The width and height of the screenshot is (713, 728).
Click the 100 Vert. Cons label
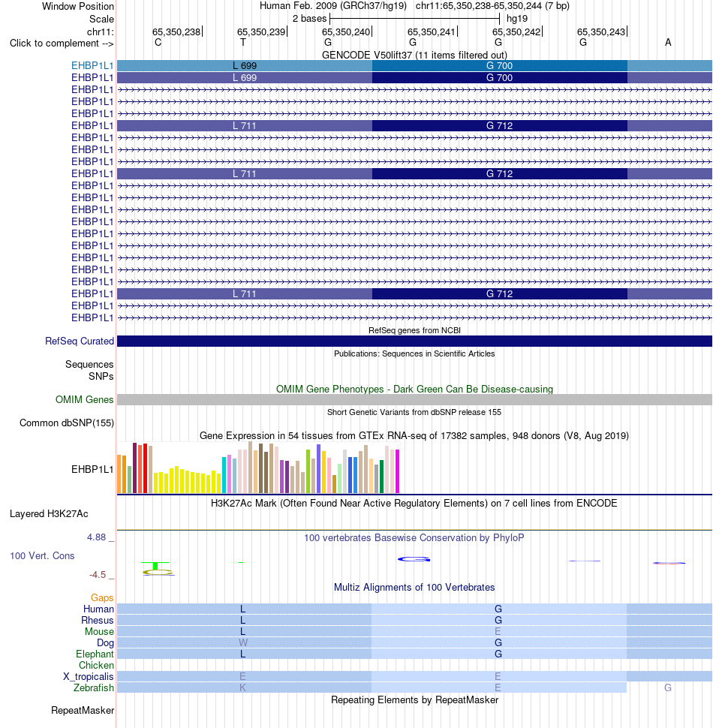(x=42, y=555)
